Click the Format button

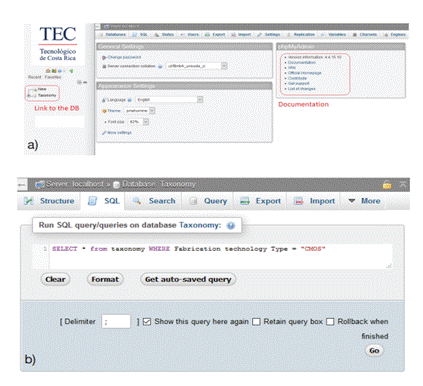point(105,279)
